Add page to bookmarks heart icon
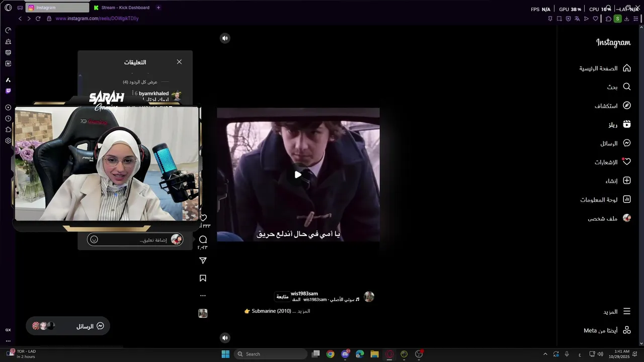Viewport: 644px width, 362px height. click(x=596, y=19)
